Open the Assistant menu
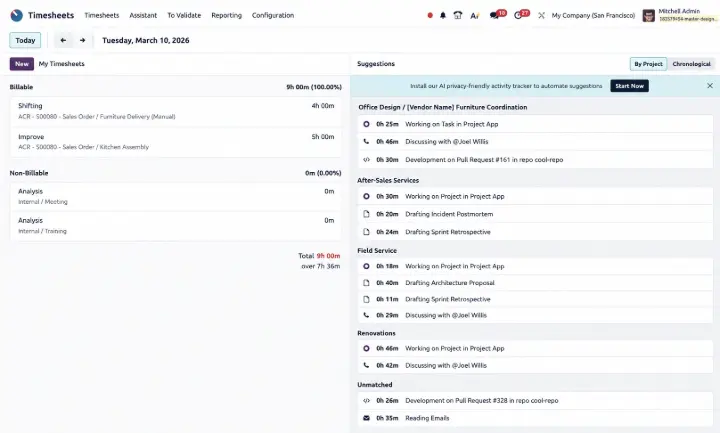Viewport: 720px width, 433px height. click(143, 15)
